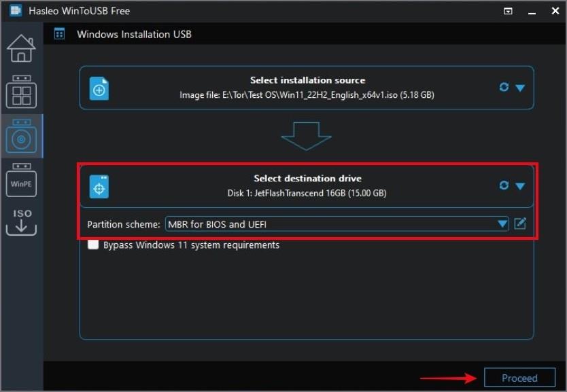The image size is (567, 392).
Task: Click the partition scheme dropdown arrow
Action: click(502, 224)
